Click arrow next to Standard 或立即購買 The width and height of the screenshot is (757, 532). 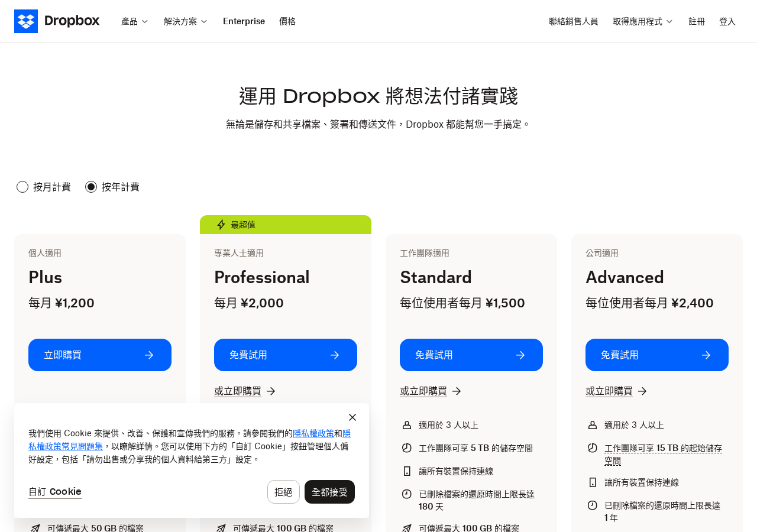coord(457,391)
